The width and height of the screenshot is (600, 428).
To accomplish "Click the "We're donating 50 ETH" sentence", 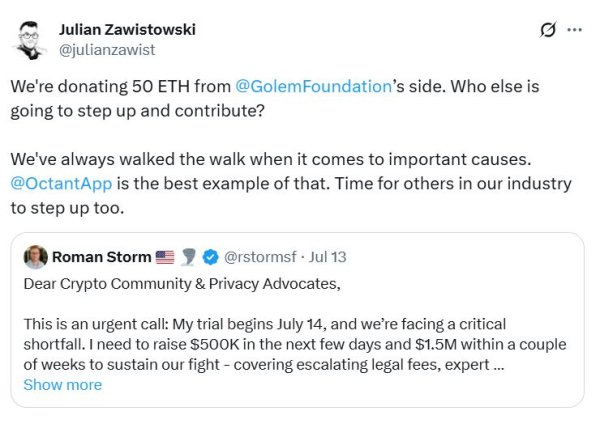I will [120, 86].
